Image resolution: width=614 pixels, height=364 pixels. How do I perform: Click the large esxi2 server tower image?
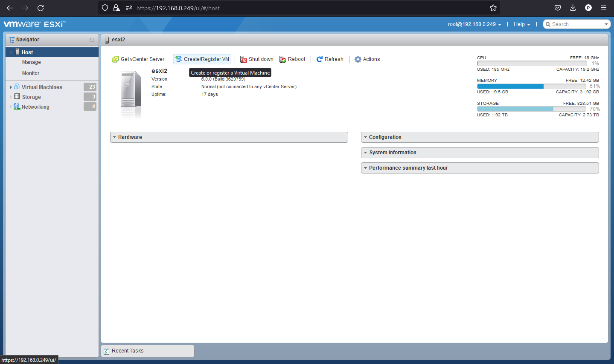(131, 94)
